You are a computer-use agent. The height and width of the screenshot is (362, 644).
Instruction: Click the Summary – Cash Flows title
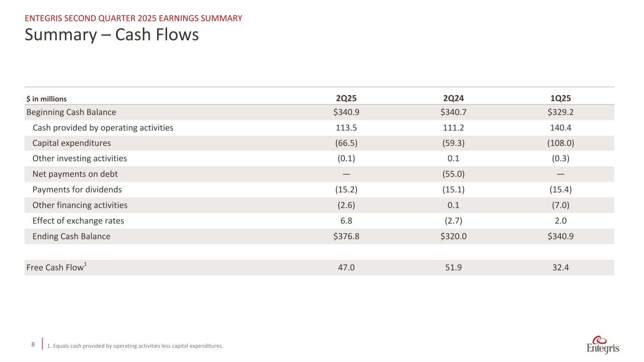pos(112,34)
